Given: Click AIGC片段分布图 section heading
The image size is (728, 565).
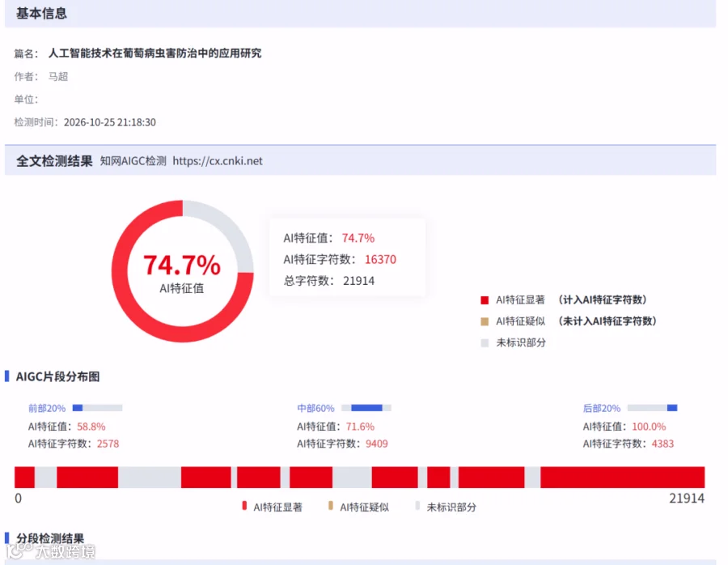Looking at the screenshot, I should (57, 376).
